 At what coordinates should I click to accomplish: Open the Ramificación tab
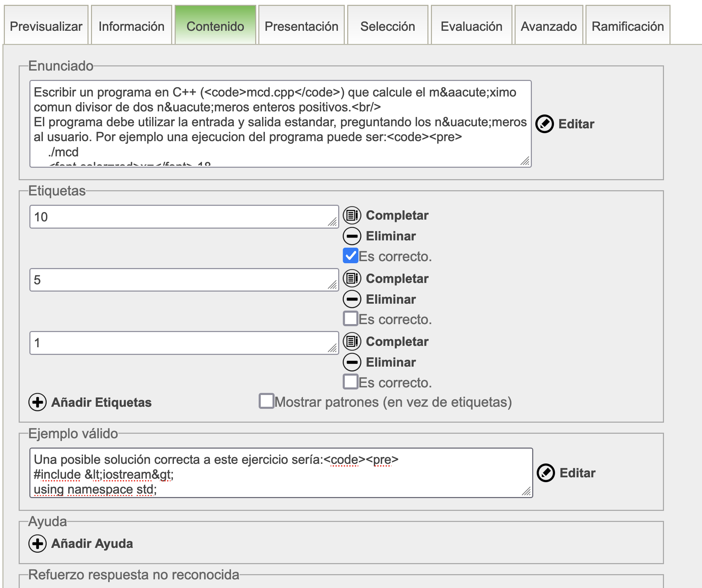(627, 26)
